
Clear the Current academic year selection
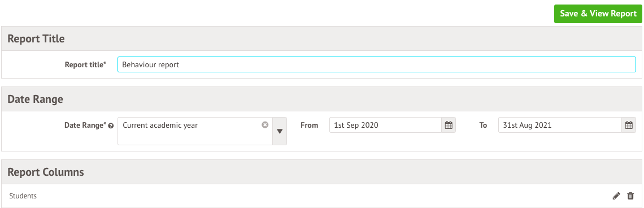[265, 124]
